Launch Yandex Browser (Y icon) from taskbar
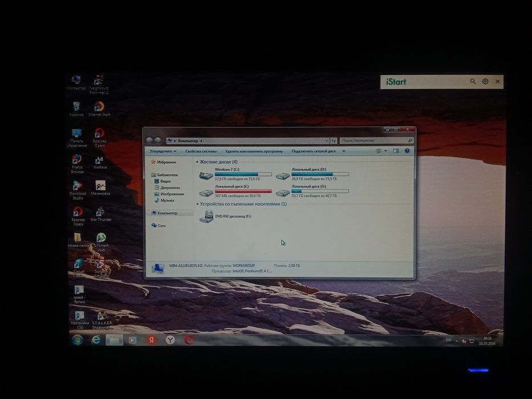The width and height of the screenshot is (532, 399). 170,340
